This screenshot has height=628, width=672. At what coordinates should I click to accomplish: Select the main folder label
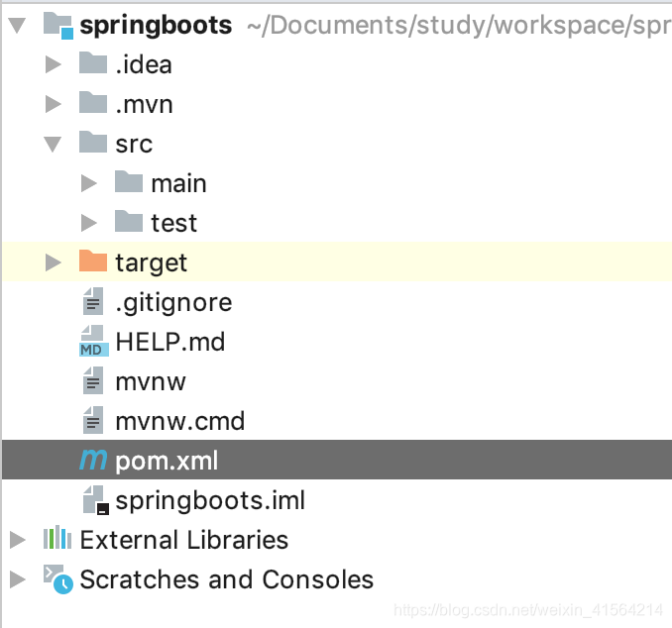pos(179,184)
